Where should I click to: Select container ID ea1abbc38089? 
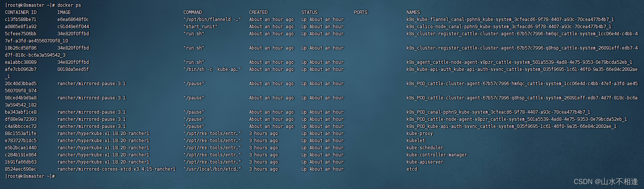coord(21,62)
